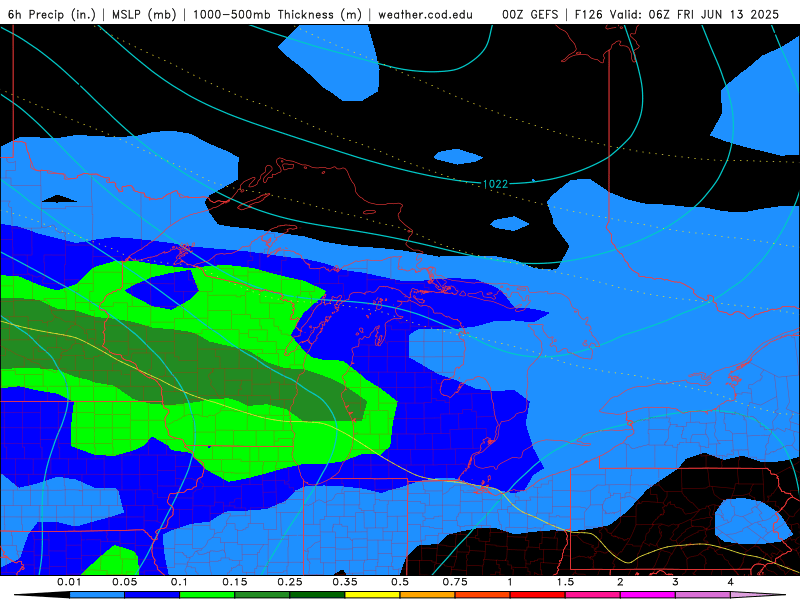The width and height of the screenshot is (800, 600).
Task: Click the 0.75 legend value
Action: point(455,582)
